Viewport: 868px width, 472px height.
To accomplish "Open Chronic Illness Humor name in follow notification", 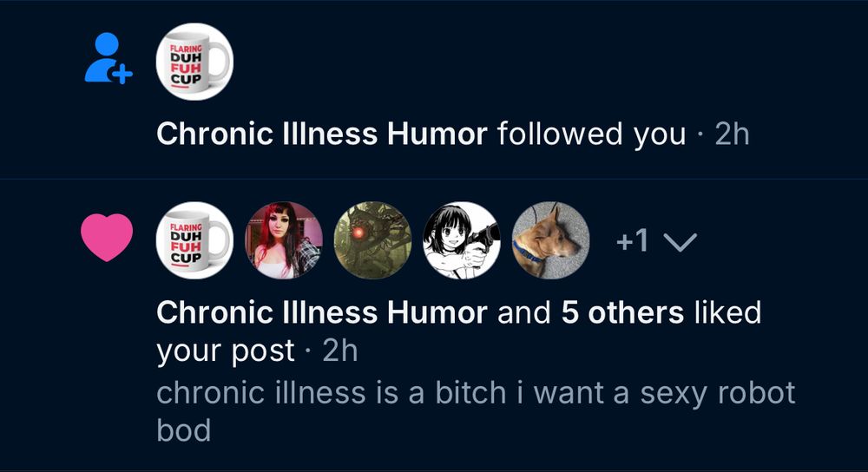I will point(322,134).
